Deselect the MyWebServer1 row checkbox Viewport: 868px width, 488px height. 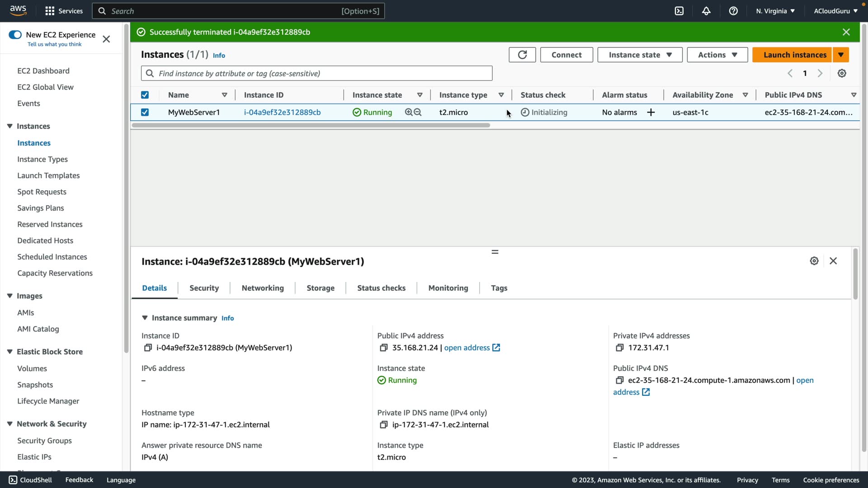pos(145,113)
